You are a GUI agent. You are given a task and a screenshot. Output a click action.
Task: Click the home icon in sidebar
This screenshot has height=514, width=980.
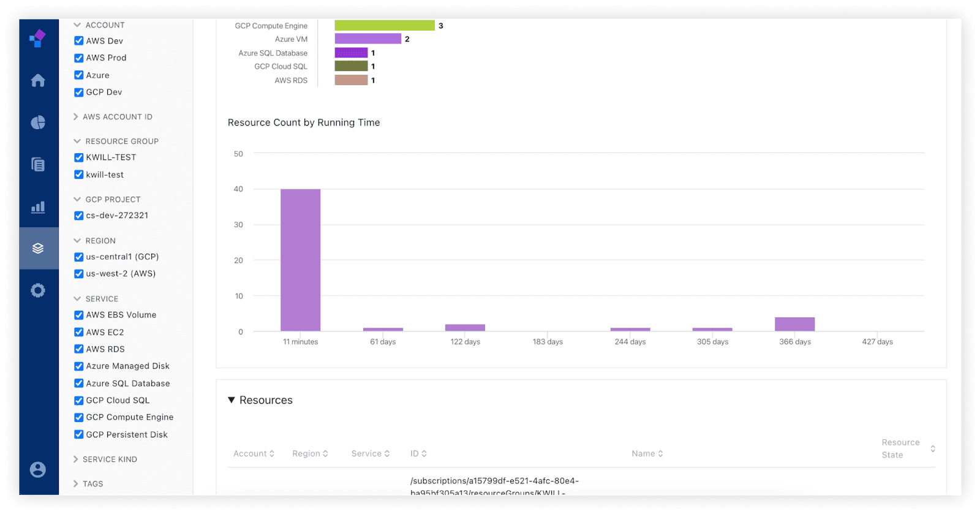38,80
